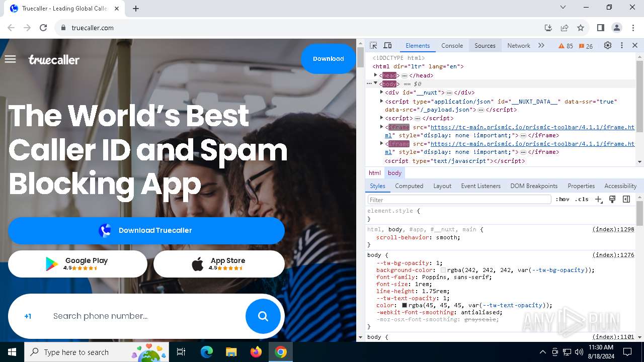Click the 26 issues indicator
The width and height of the screenshot is (644, 362).
pyautogui.click(x=586, y=46)
